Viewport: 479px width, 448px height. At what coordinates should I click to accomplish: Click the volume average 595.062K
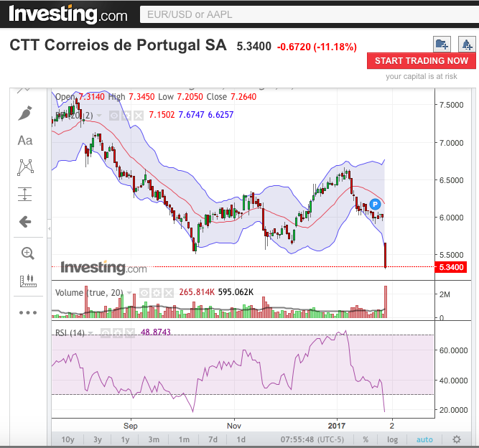tap(236, 292)
